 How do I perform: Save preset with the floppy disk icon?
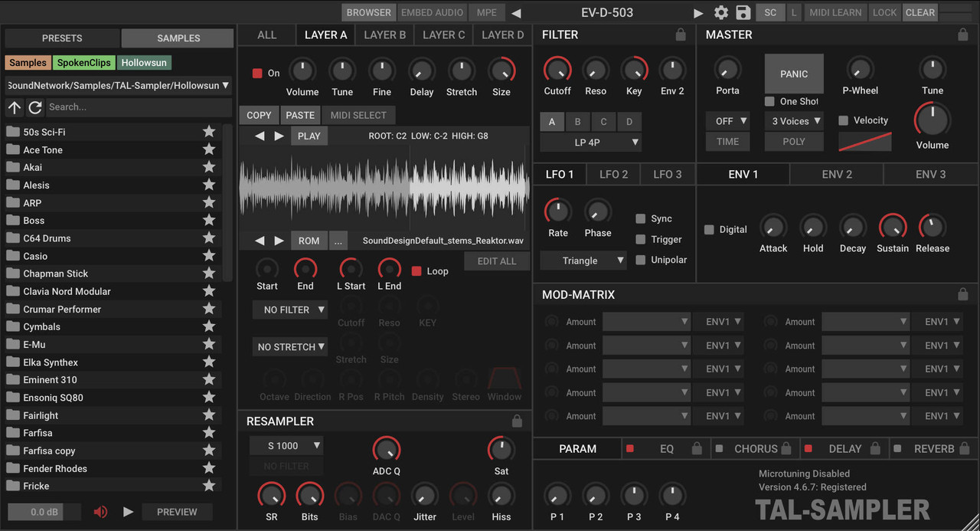[743, 12]
